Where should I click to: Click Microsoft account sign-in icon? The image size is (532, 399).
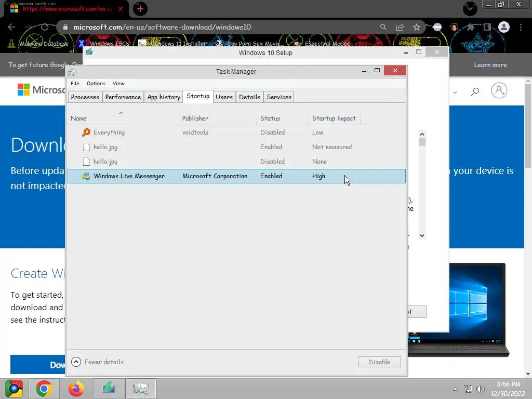[499, 90]
